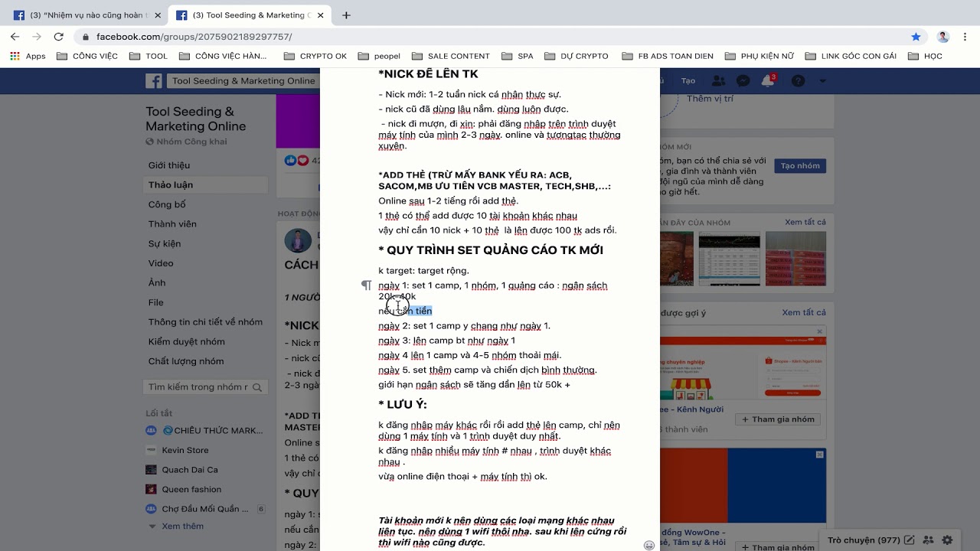Close the Tool Seeding & Marketing tab
Image resolution: width=980 pixels, height=551 pixels.
320,15
